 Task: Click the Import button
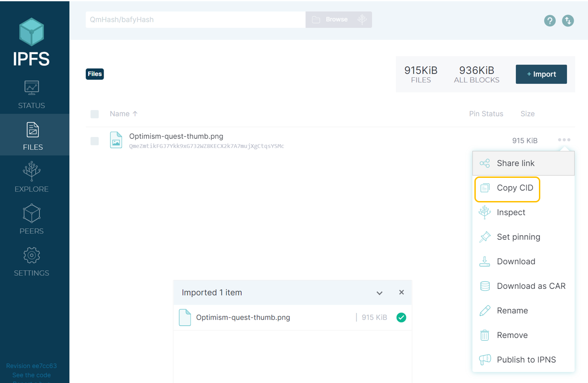click(541, 74)
